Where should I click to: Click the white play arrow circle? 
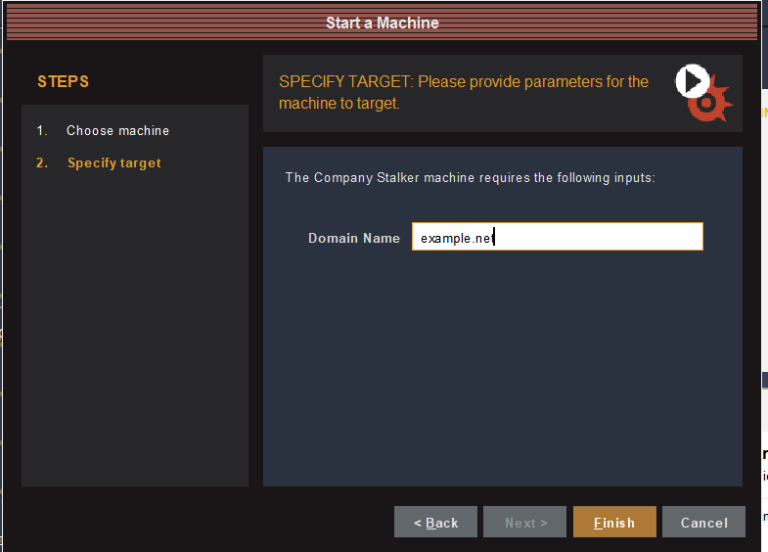coord(692,81)
